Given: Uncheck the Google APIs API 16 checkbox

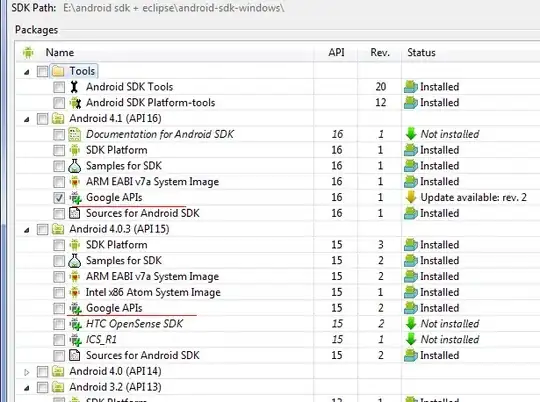Looking at the screenshot, I should coord(59,198).
